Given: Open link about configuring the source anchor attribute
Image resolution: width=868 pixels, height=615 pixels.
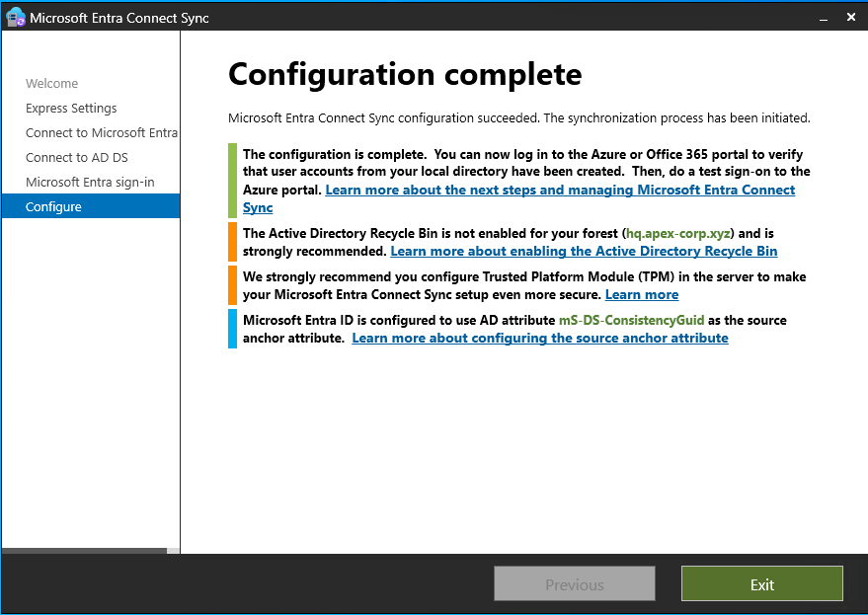Looking at the screenshot, I should tap(540, 339).
